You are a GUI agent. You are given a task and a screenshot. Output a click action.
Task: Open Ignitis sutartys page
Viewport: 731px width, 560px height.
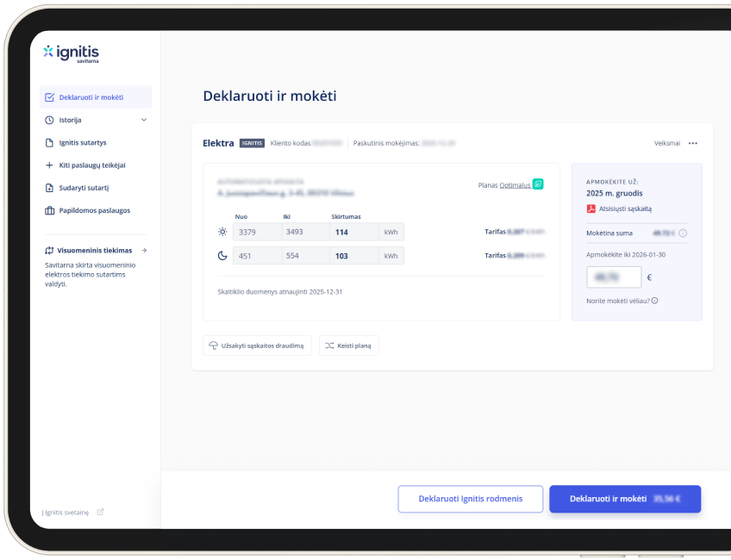[x=83, y=142]
